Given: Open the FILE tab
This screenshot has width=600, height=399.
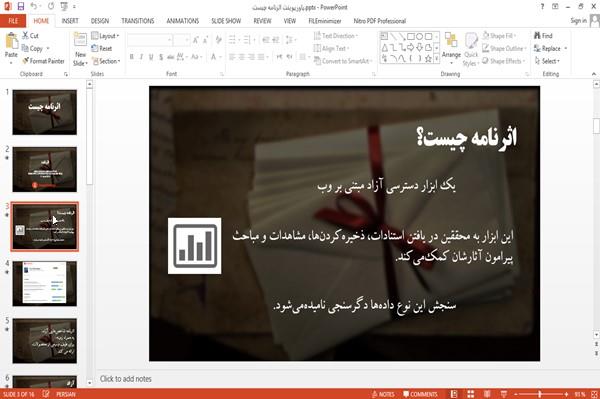Looking at the screenshot, I should (13, 21).
